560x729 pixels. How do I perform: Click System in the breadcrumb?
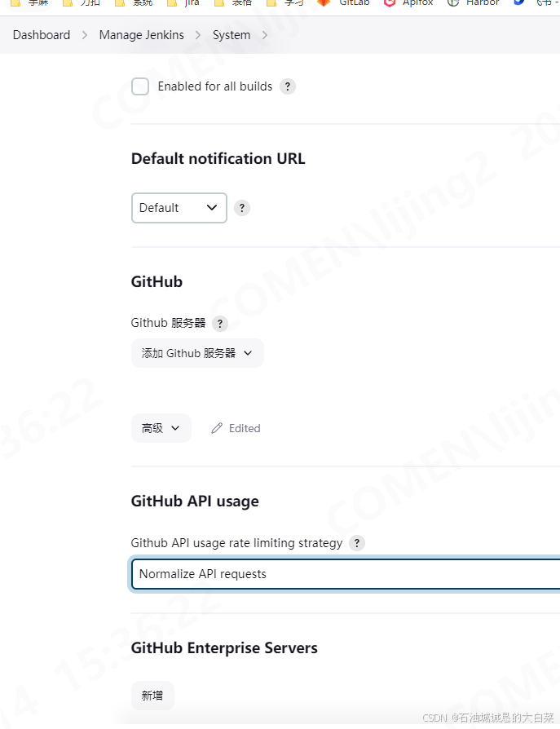[231, 35]
